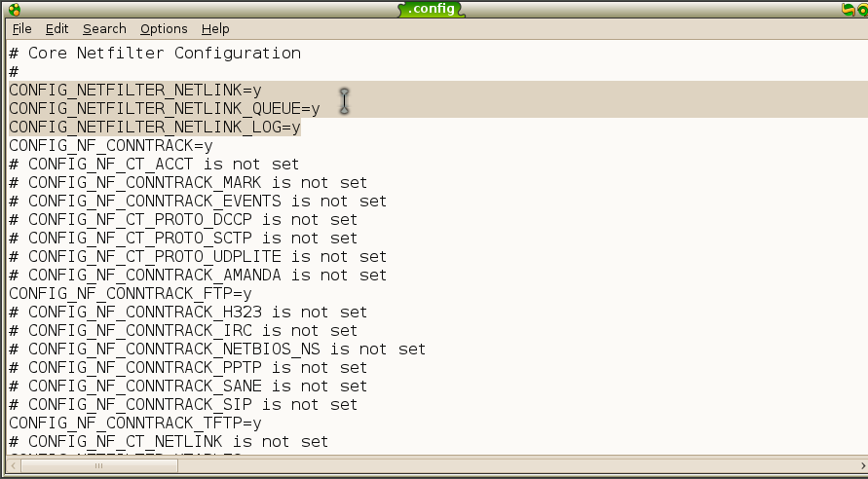Click the CONFIG_NF_CONNTRACK_FTP=y line

131,293
